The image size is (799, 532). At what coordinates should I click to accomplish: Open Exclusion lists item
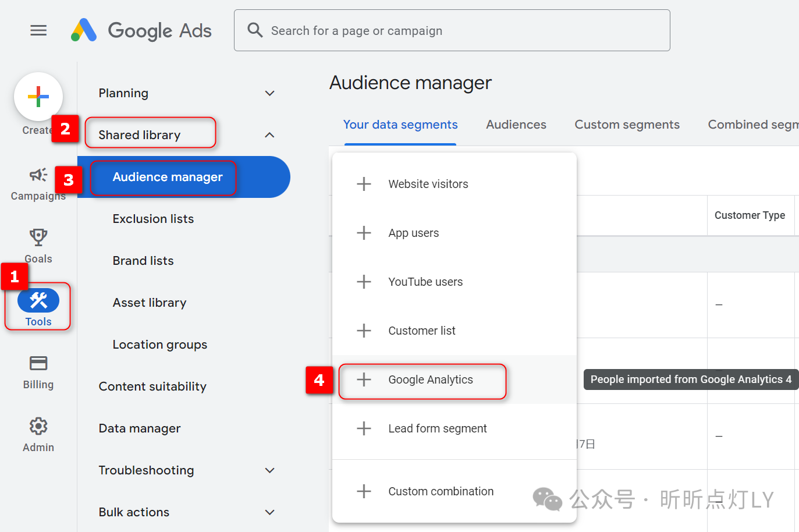(153, 219)
